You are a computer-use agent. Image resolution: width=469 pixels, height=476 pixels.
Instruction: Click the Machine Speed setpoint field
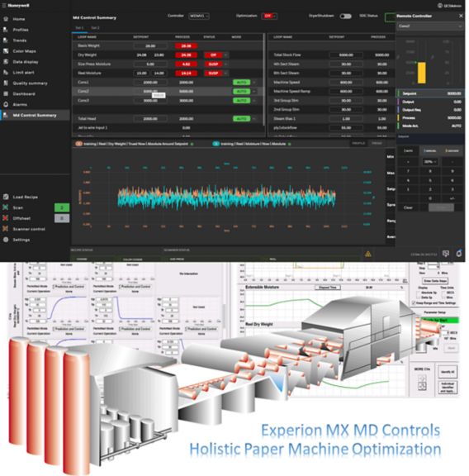[346, 83]
